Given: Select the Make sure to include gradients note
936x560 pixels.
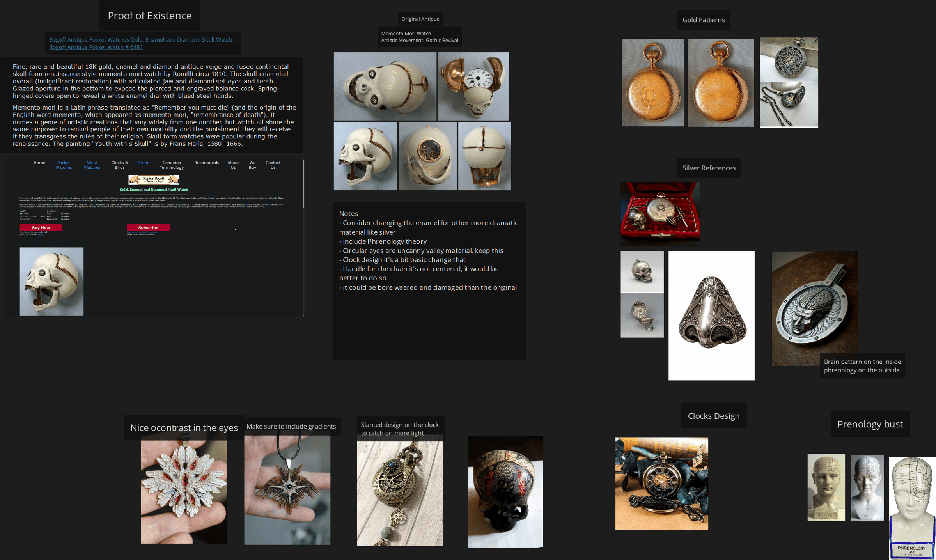Looking at the screenshot, I should [x=291, y=426].
